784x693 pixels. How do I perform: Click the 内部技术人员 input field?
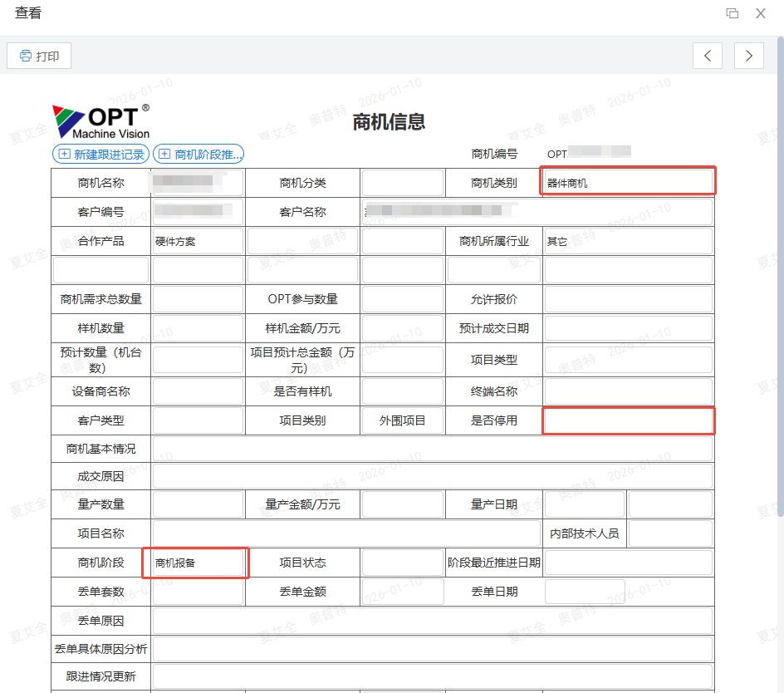(x=670, y=533)
